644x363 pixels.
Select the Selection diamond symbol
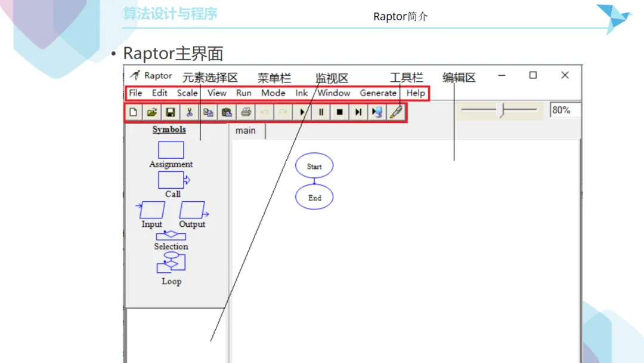[x=171, y=236]
